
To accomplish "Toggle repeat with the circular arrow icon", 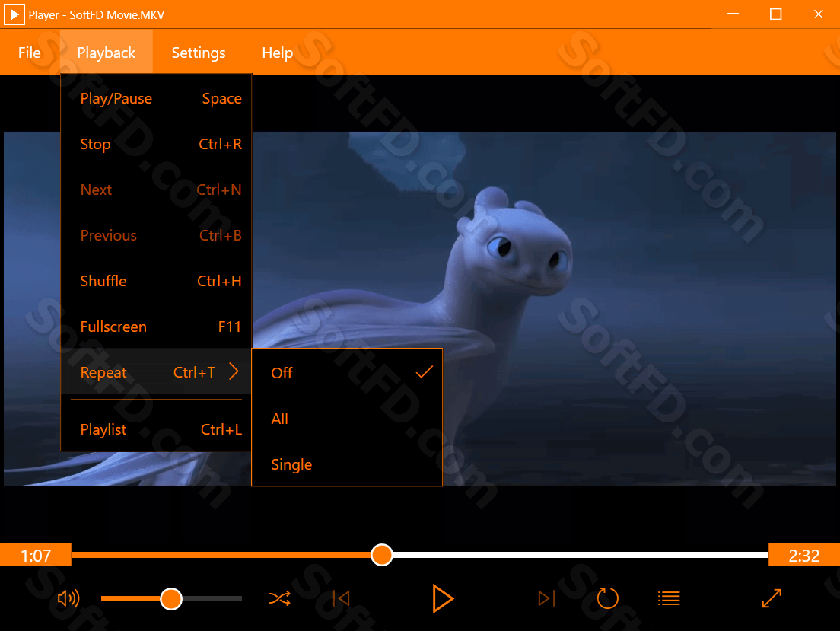I will tap(607, 598).
